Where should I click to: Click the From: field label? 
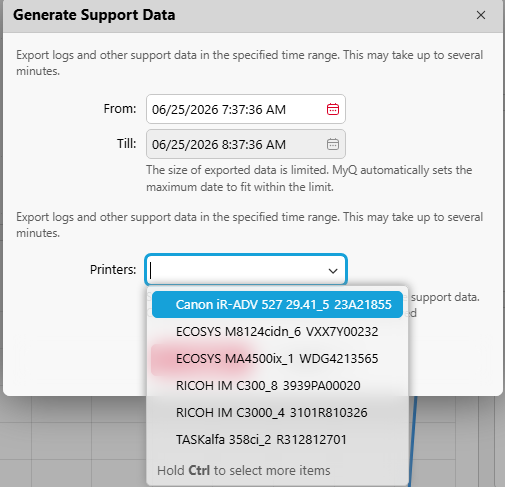[120, 109]
